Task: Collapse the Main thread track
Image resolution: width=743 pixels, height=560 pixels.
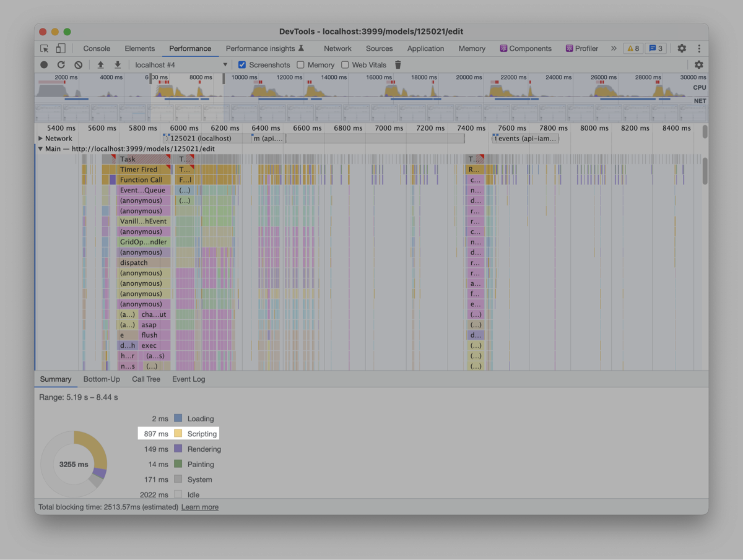Action: [40, 149]
